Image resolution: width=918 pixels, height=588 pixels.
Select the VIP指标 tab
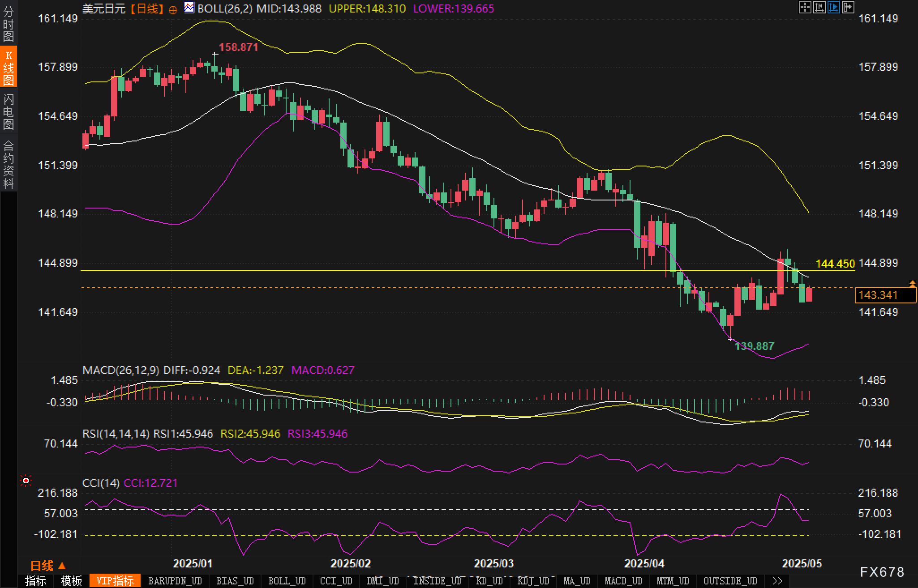coord(115,581)
